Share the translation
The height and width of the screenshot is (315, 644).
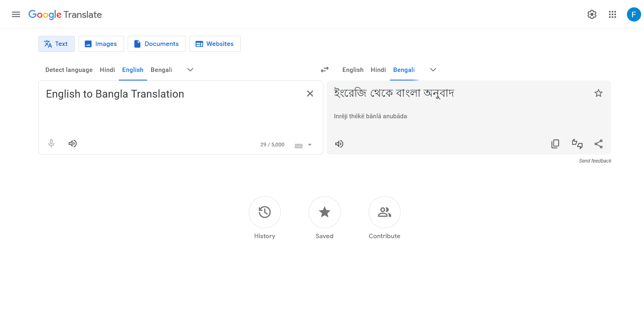(598, 144)
